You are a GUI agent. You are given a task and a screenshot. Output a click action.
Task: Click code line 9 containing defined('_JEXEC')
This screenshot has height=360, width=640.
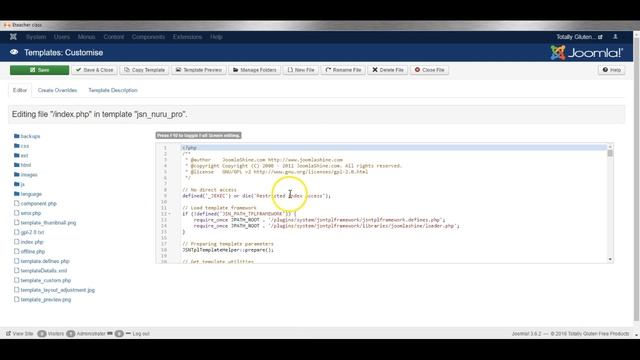pos(257,196)
